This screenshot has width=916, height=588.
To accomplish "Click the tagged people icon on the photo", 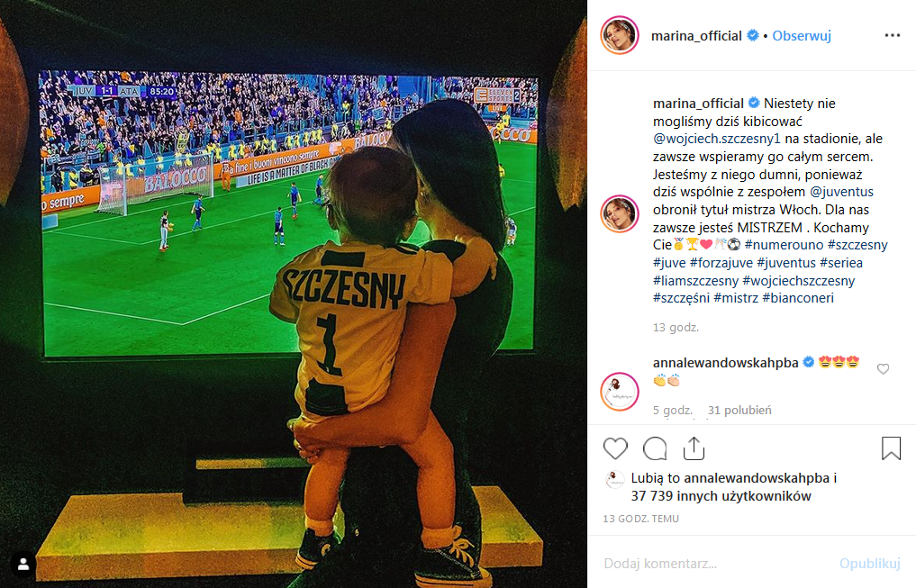I will click(23, 564).
